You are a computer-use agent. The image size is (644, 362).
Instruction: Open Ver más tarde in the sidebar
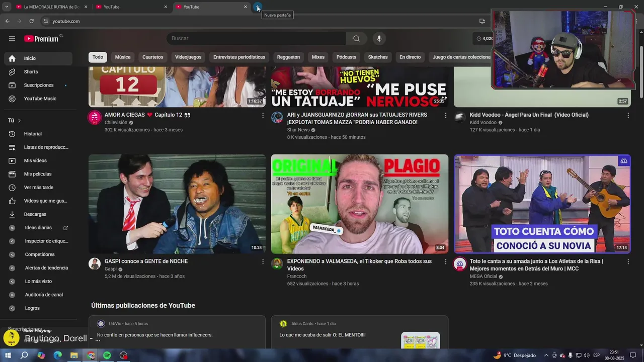pyautogui.click(x=38, y=188)
